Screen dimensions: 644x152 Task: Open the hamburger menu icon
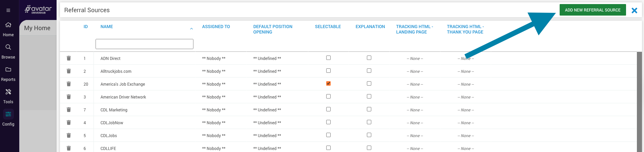[8, 10]
